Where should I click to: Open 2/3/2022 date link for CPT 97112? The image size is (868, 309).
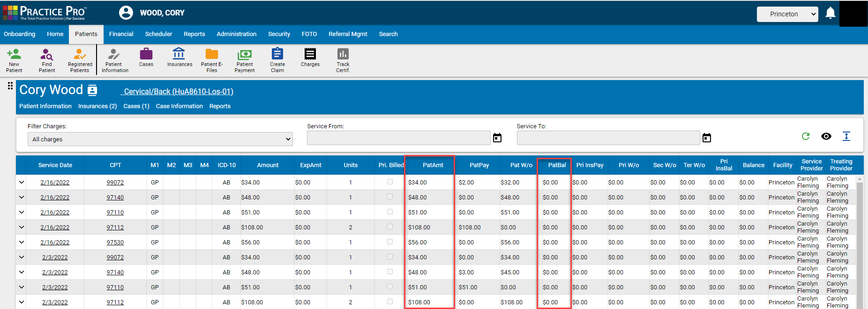55,302
